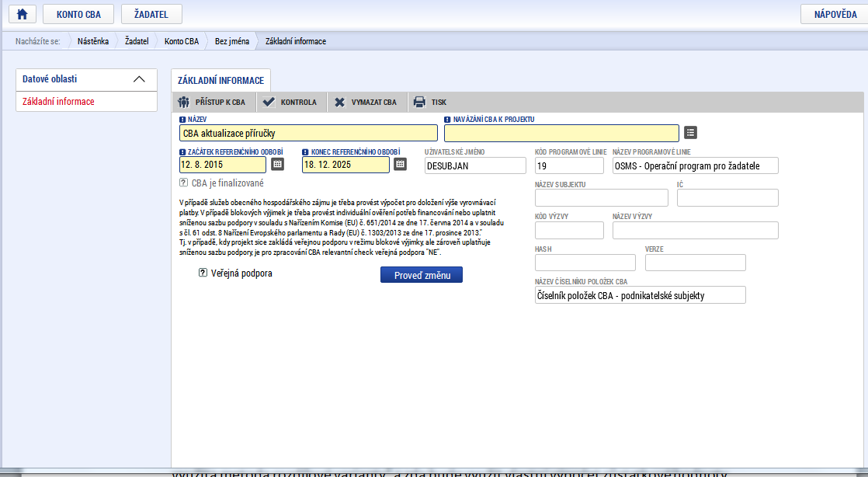Focus the NÁZEV input field
Image resolution: width=868 pixels, height=477 pixels.
(x=308, y=133)
